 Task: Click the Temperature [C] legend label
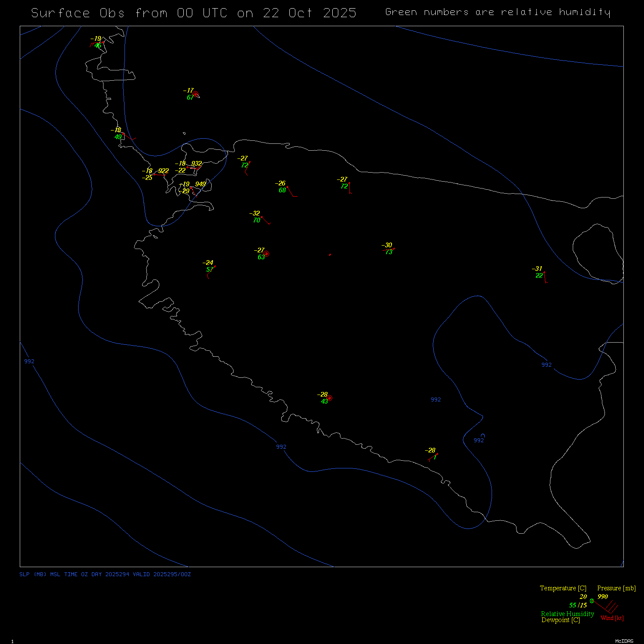click(x=563, y=588)
